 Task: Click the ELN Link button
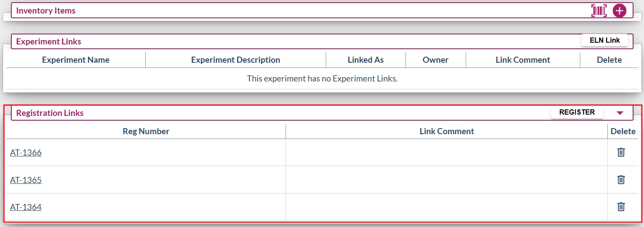(604, 41)
